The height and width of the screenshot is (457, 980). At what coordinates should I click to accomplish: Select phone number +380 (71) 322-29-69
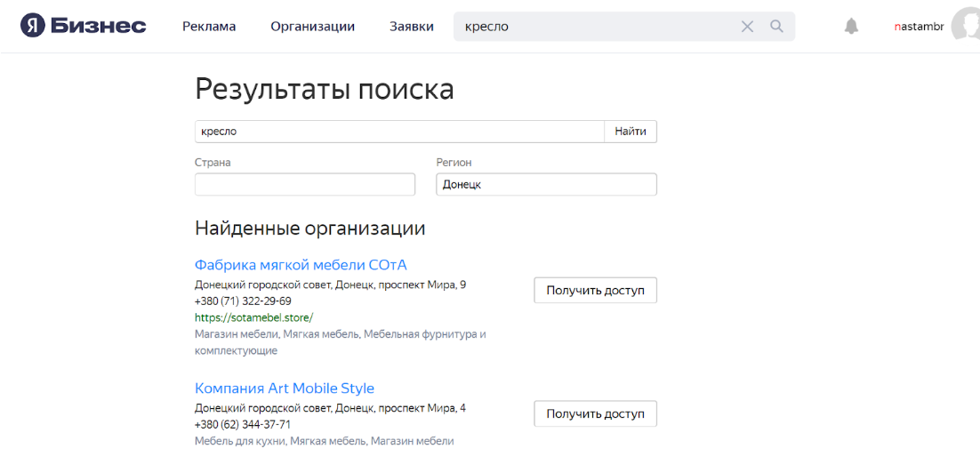point(243,301)
